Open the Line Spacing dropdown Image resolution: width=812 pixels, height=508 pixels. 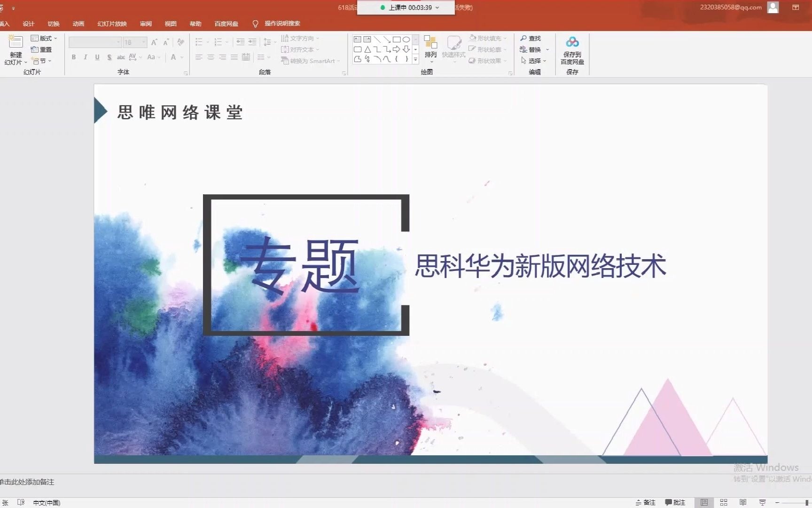269,42
